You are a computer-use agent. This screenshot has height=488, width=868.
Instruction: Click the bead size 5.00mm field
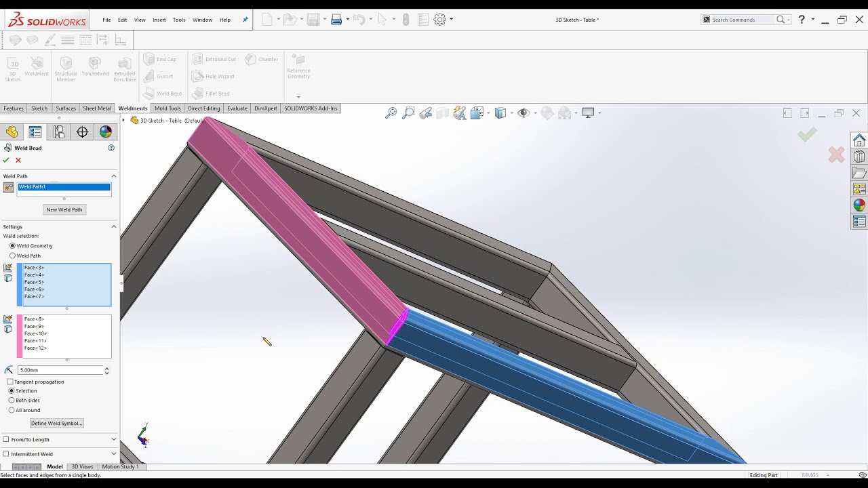point(60,370)
